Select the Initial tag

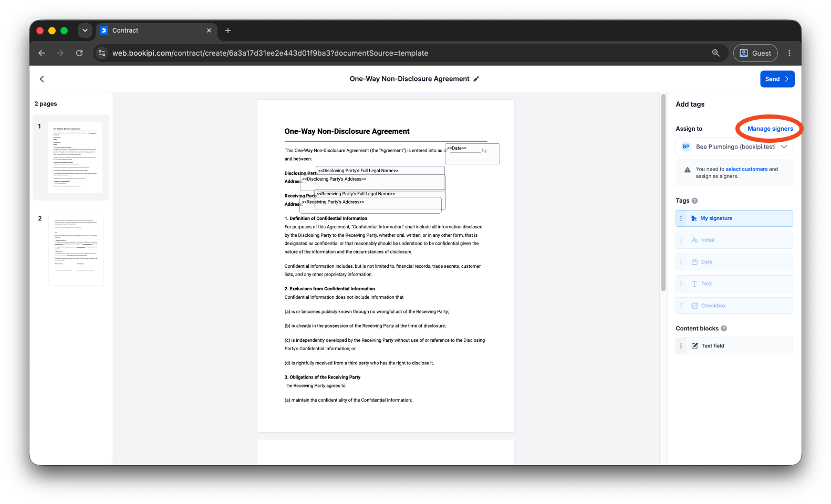click(734, 240)
